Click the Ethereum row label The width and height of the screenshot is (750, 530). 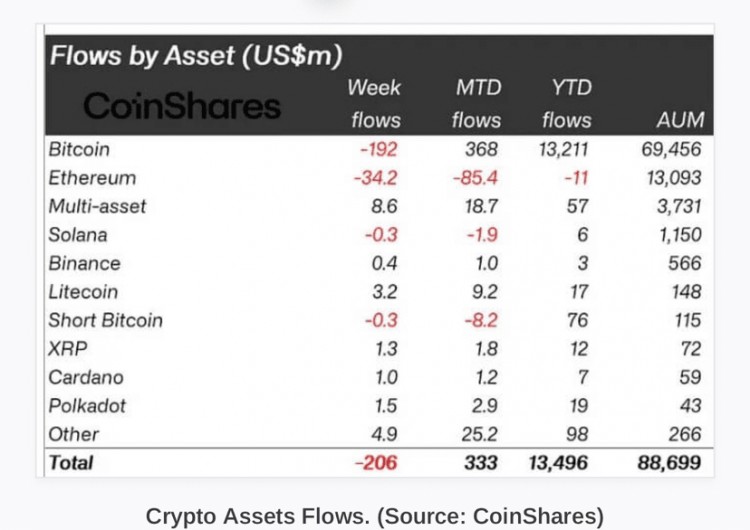coord(92,178)
